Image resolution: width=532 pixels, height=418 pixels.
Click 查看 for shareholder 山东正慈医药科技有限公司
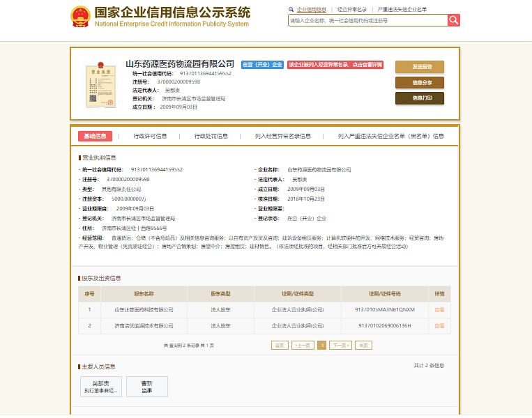tap(439, 310)
